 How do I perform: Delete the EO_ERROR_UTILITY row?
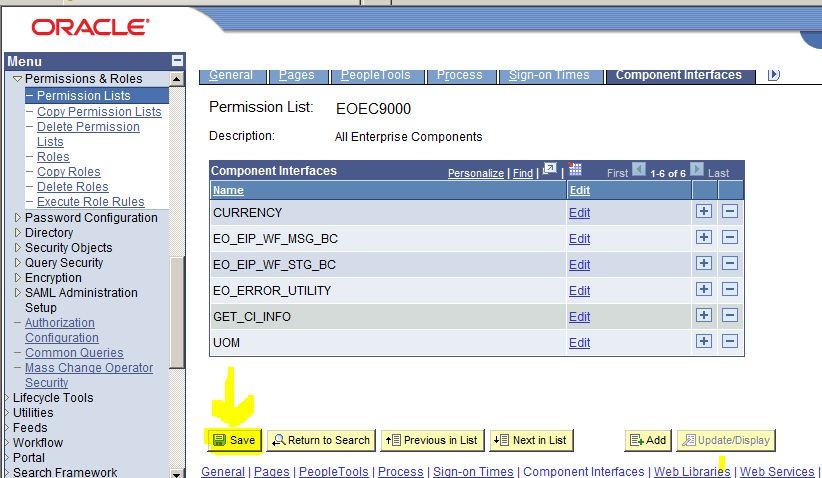(730, 289)
